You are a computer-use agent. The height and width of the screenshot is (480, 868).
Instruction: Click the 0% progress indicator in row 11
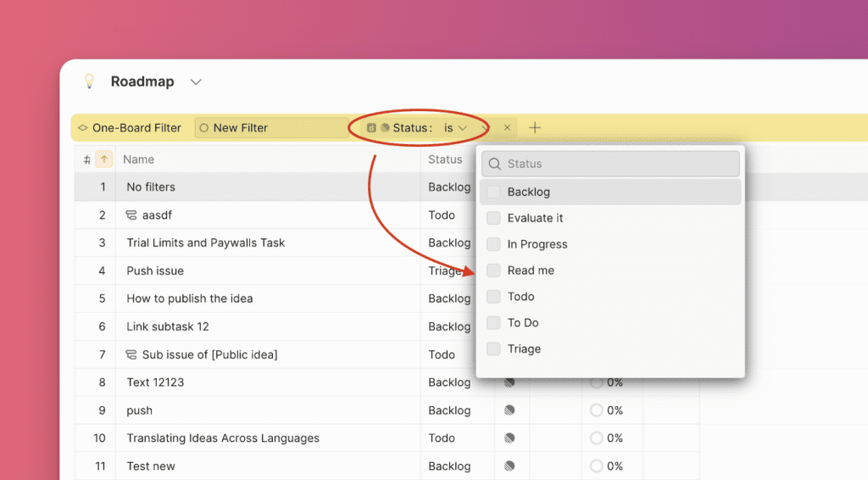click(x=606, y=466)
